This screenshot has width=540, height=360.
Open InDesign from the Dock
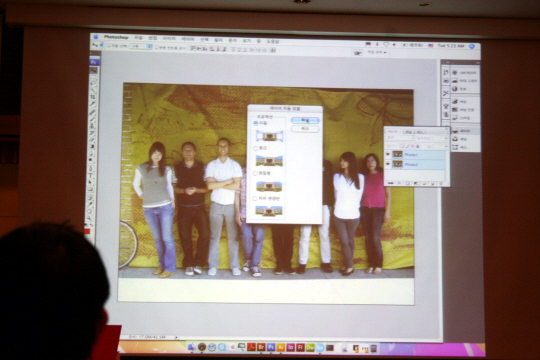click(290, 348)
